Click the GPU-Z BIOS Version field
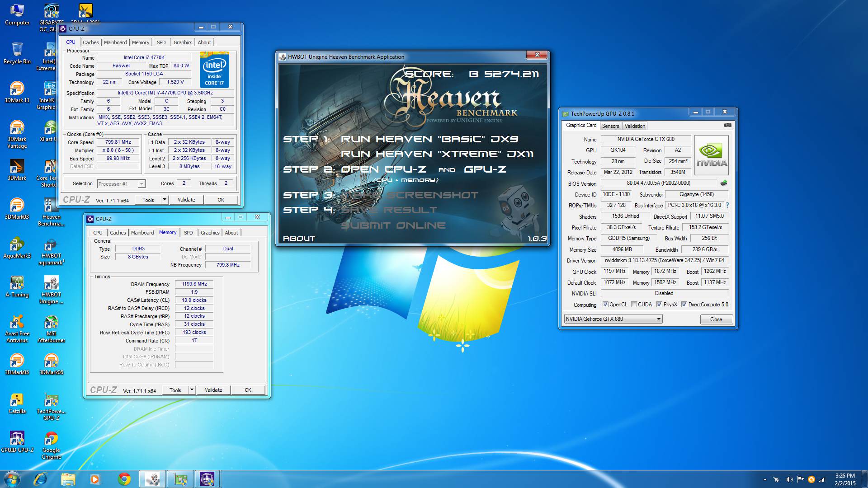The height and width of the screenshot is (488, 868). pyautogui.click(x=658, y=183)
